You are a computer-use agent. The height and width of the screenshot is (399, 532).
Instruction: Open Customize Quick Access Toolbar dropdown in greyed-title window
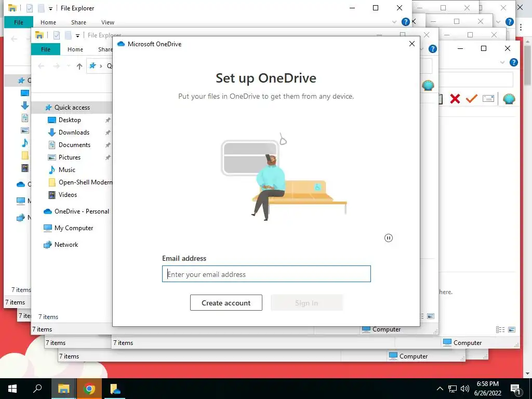coord(77,35)
